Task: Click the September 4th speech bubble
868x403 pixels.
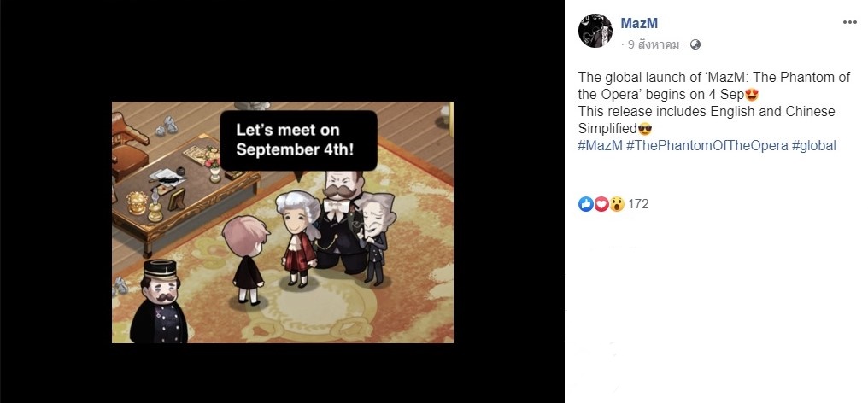Action: (298, 140)
